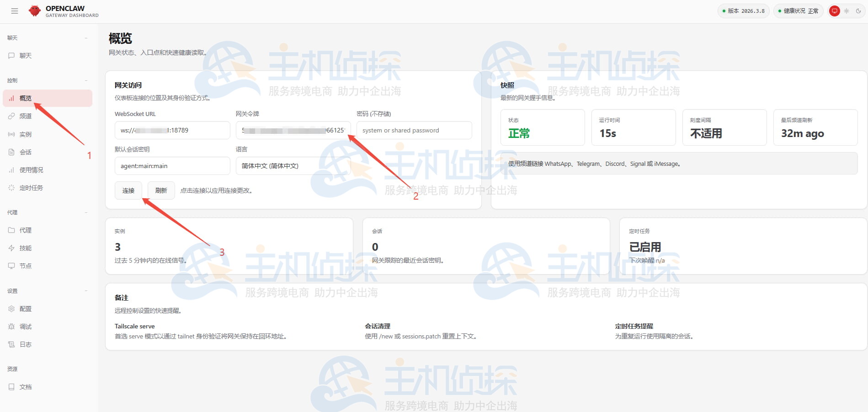Open the 定时任务 scheduled tasks page

point(31,187)
